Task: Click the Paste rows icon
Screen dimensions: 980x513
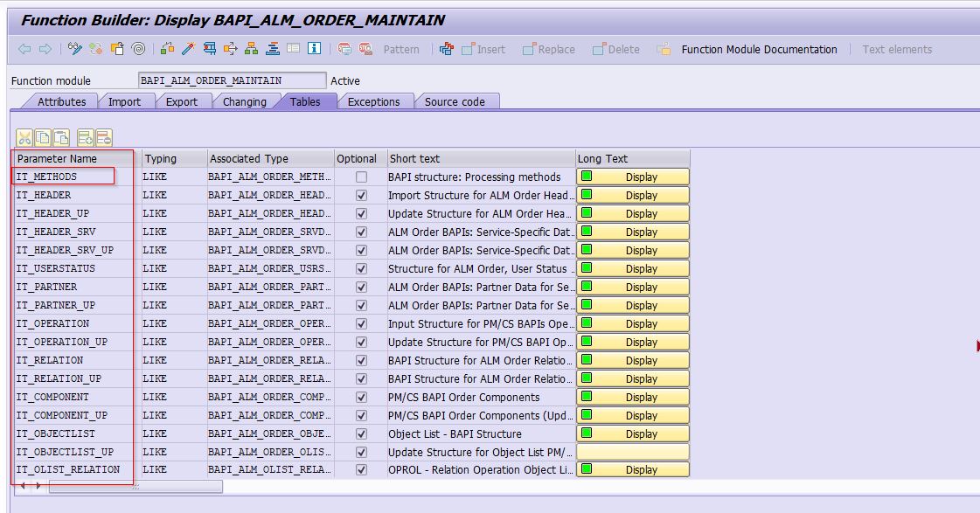Action: pos(60,136)
